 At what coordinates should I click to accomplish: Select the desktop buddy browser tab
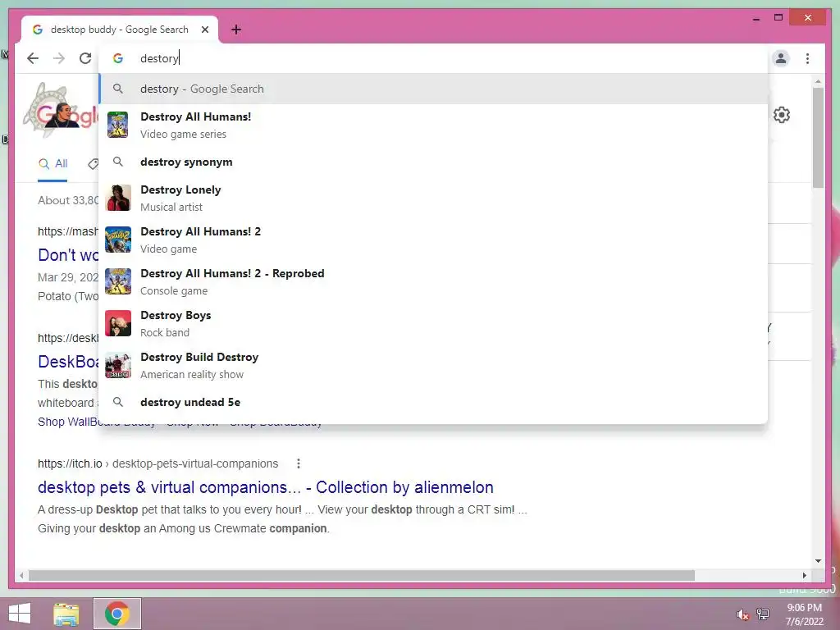coord(120,30)
